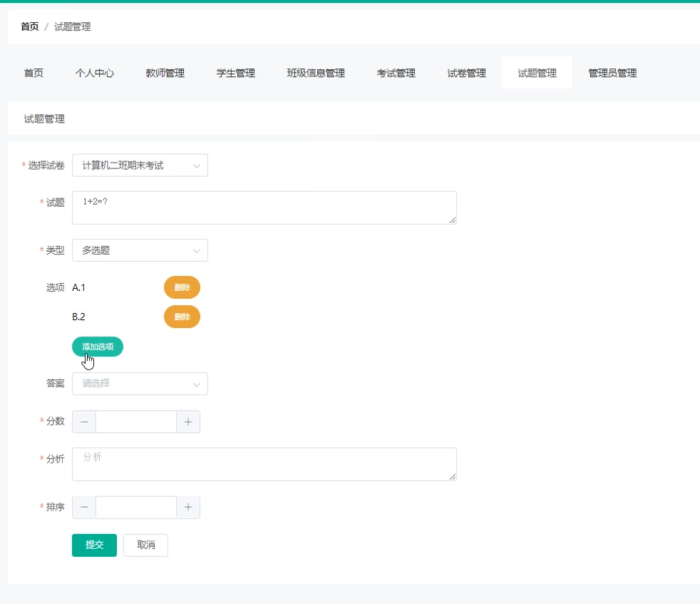The image size is (700, 604).
Task: Click chevron arrow of 类型 select
Action: pos(197,250)
